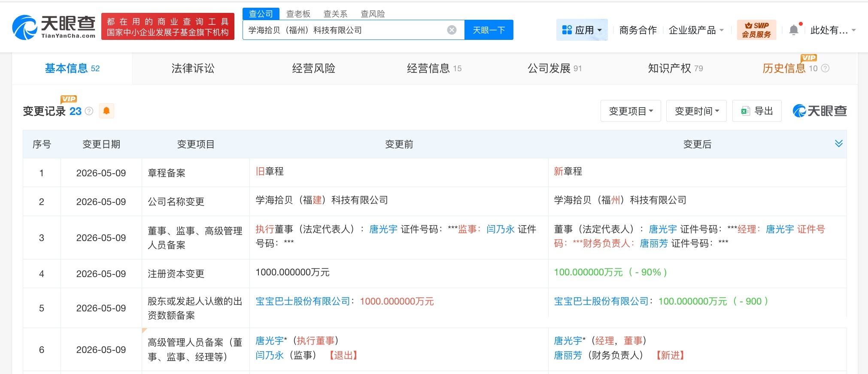Image resolution: width=868 pixels, height=374 pixels.
Task: Open the TianYanCha logo homepage
Action: point(54,27)
